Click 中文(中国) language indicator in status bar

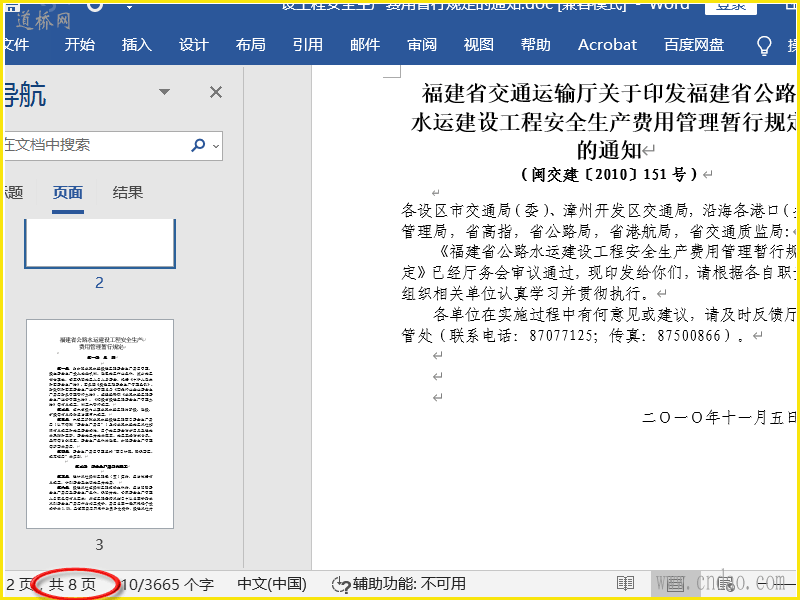click(x=272, y=584)
